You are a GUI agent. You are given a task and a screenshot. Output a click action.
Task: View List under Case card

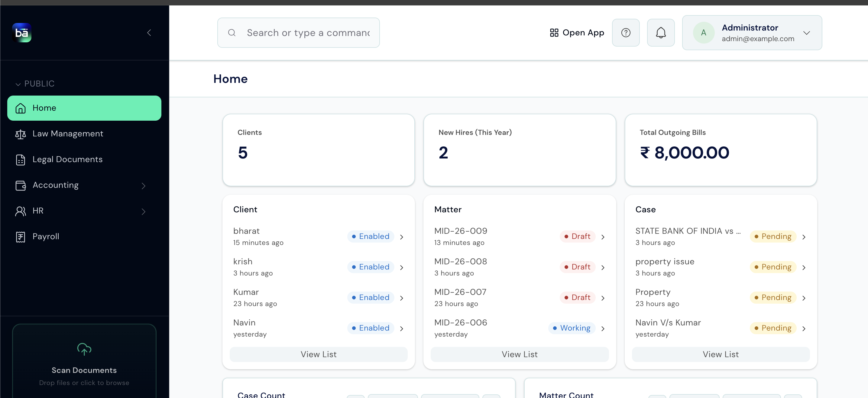721,354
